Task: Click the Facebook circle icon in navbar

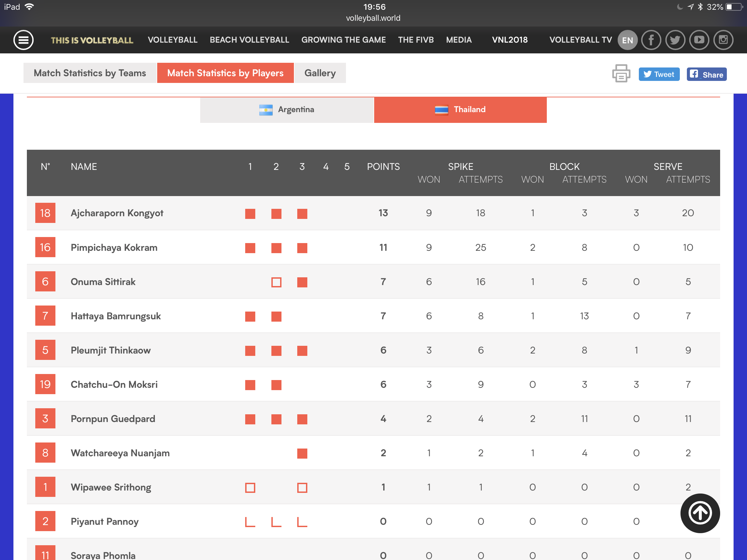Action: 651,40
